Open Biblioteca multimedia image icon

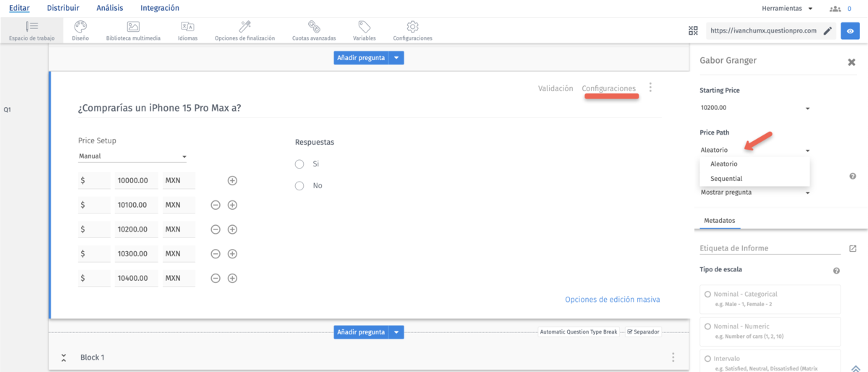coord(133,27)
